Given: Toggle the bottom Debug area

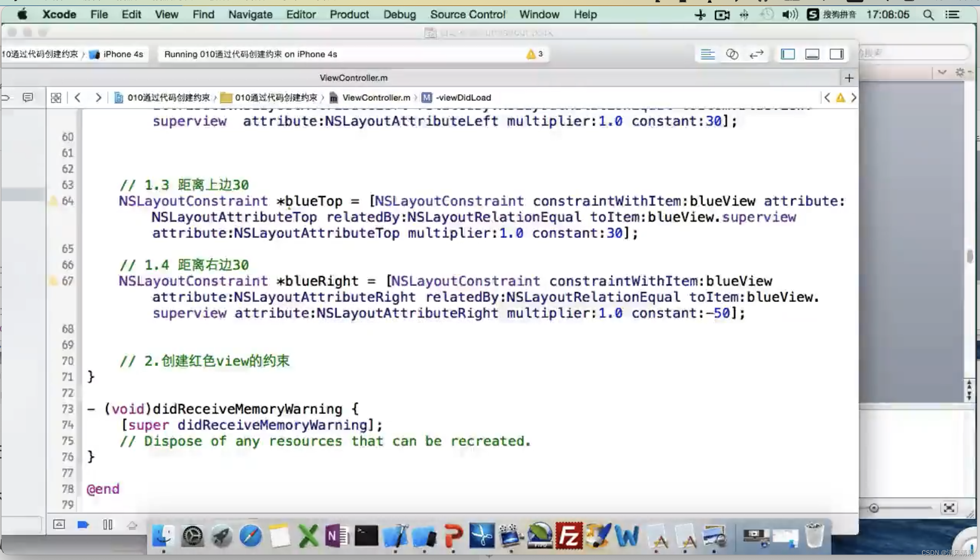Looking at the screenshot, I should tap(812, 54).
